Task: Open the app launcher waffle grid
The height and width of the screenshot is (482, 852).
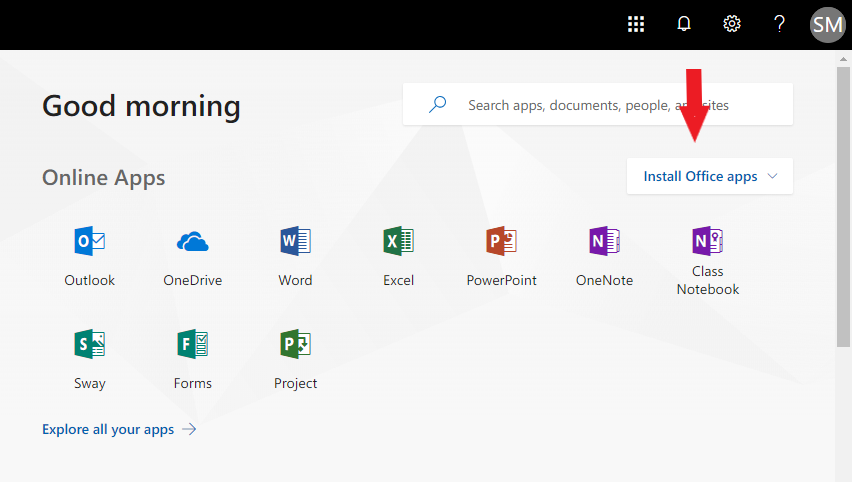Action: point(636,25)
